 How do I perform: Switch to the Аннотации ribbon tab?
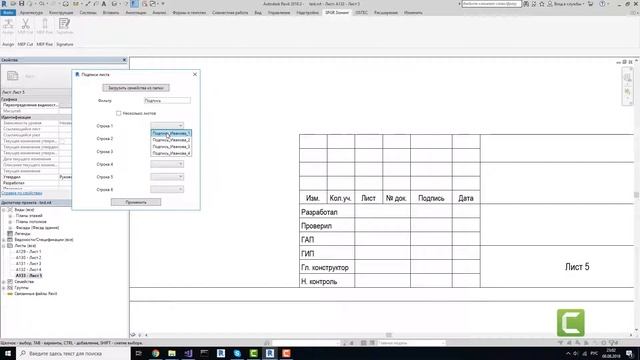(136, 13)
